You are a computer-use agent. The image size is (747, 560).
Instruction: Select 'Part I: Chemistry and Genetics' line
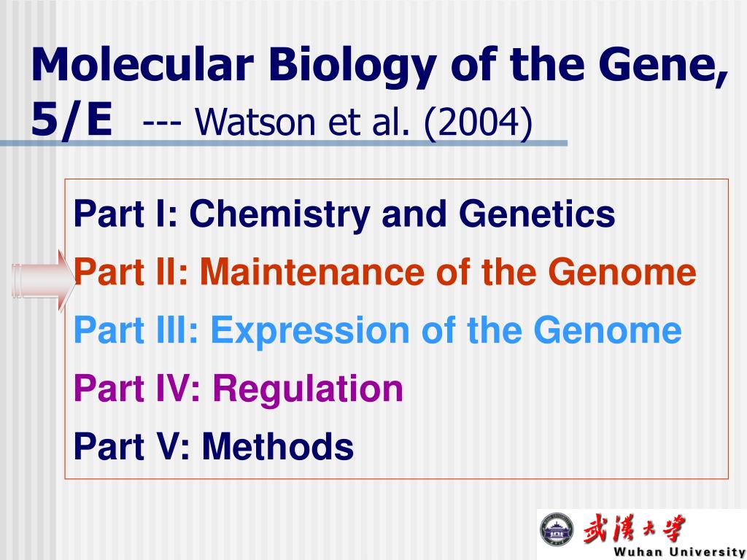(344, 215)
